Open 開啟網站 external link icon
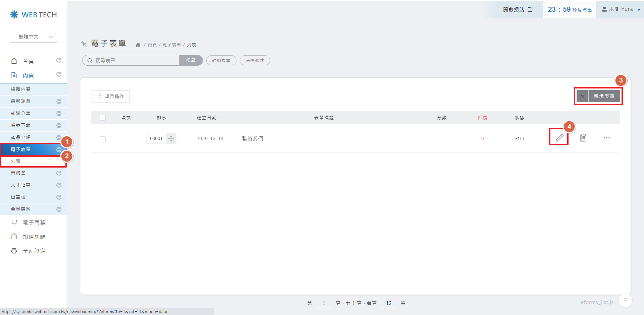The width and height of the screenshot is (644, 315). 530,9
